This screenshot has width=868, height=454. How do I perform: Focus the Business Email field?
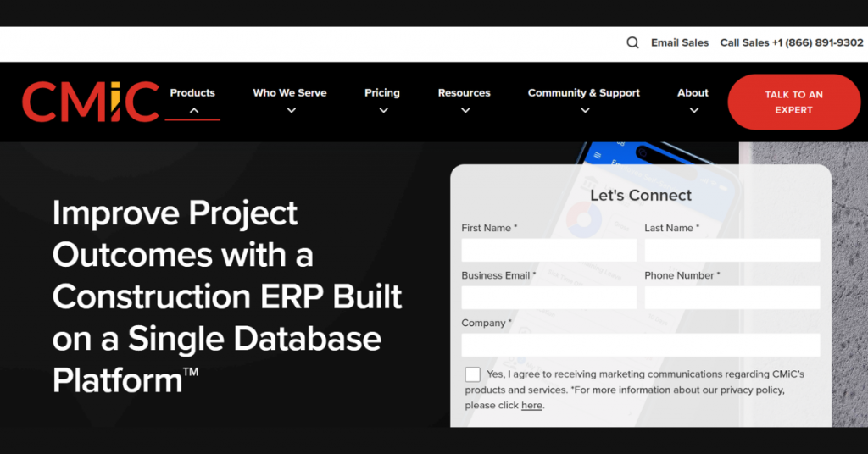[x=548, y=297]
